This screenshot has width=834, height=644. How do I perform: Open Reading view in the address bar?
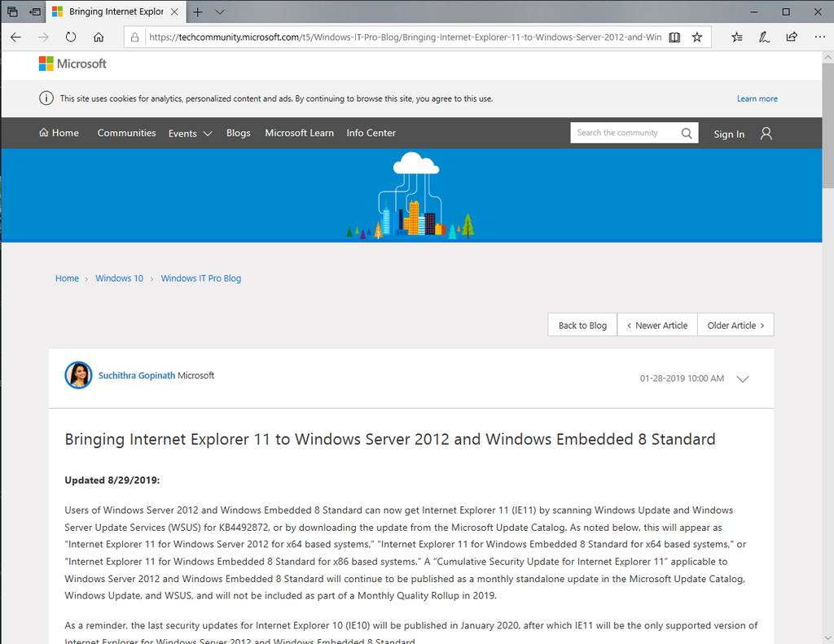[x=674, y=37]
